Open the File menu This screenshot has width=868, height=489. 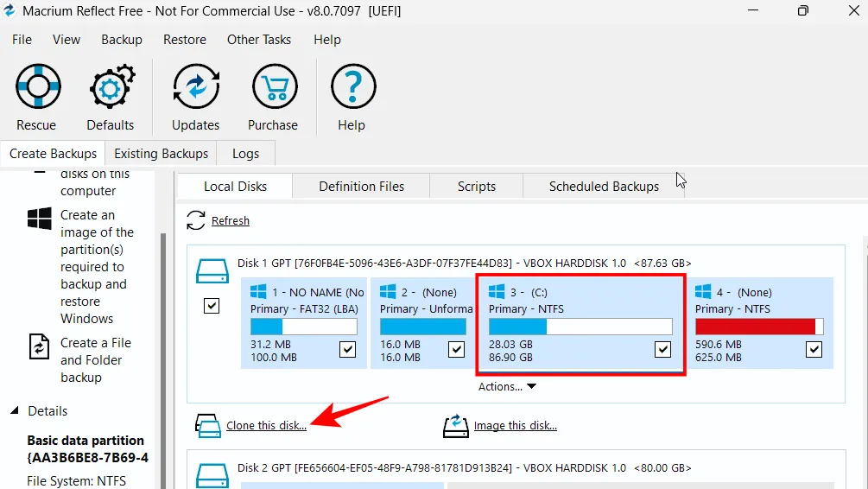[22, 40]
